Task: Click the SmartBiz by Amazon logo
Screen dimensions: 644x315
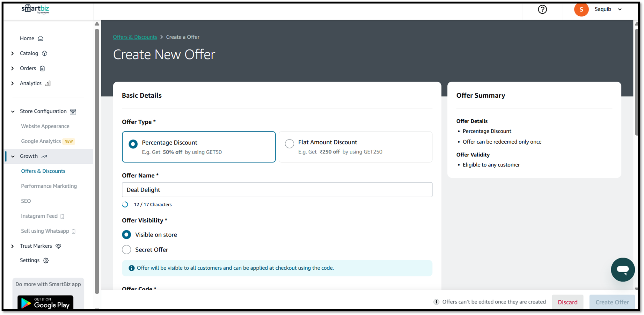Action: tap(35, 9)
